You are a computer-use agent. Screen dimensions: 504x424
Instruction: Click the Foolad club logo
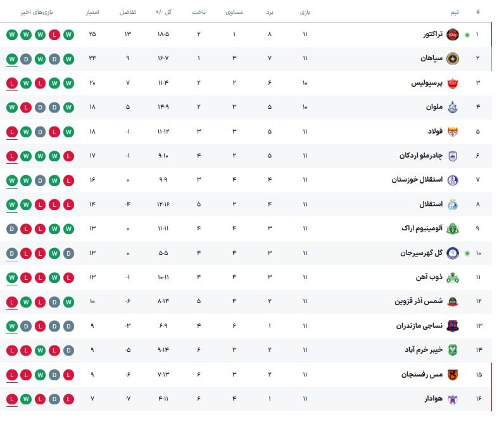pyautogui.click(x=453, y=132)
